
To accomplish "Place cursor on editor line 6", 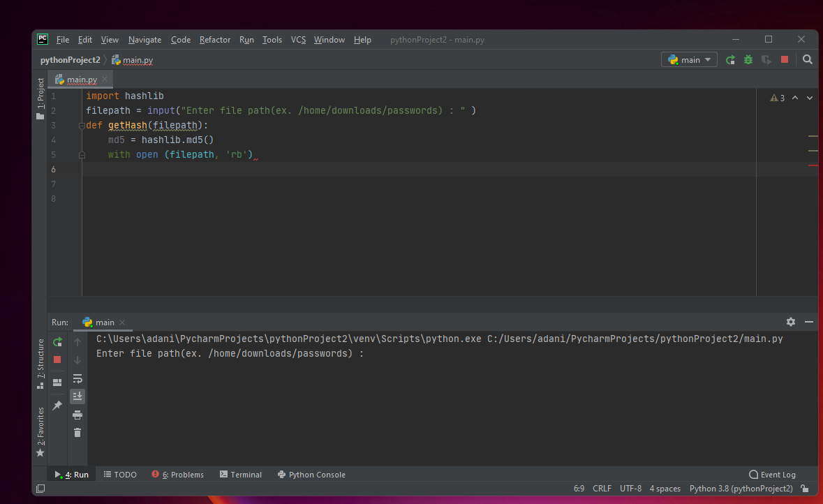I will coord(419,170).
